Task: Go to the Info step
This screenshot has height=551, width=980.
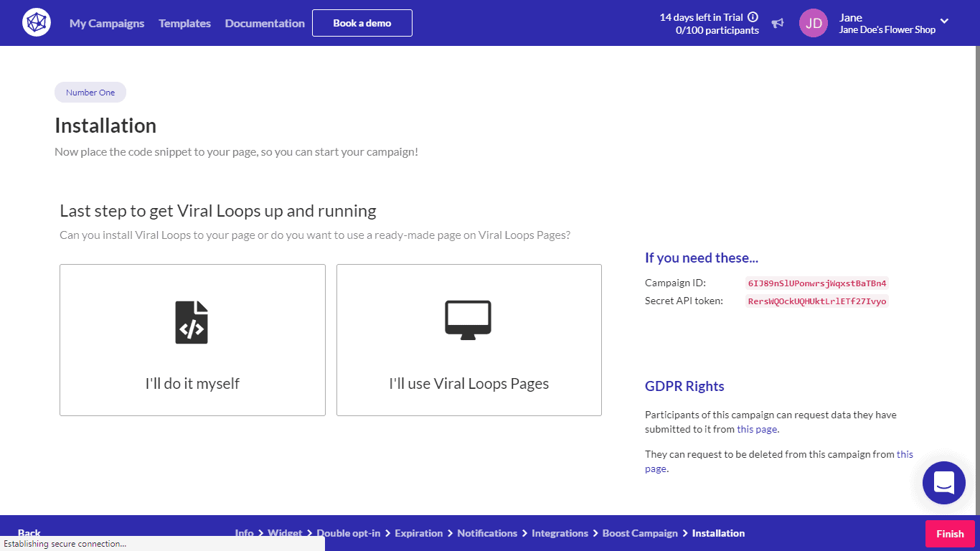Action: click(244, 533)
